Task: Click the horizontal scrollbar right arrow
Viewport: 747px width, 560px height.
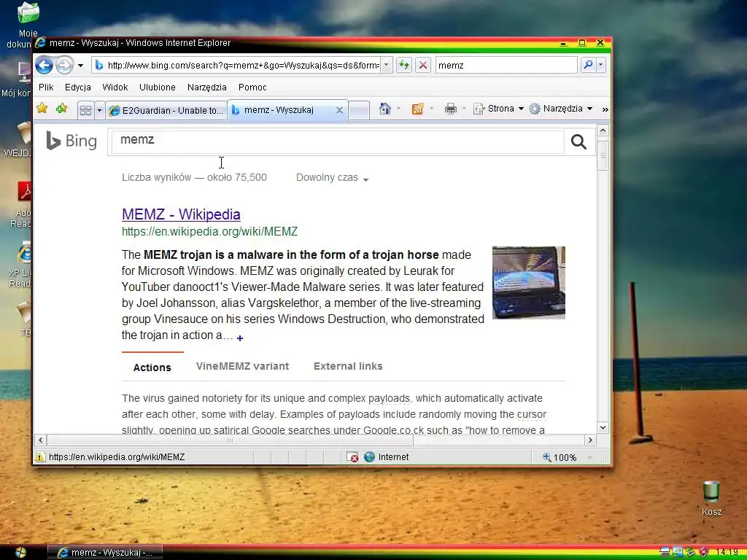Action: 591,440
